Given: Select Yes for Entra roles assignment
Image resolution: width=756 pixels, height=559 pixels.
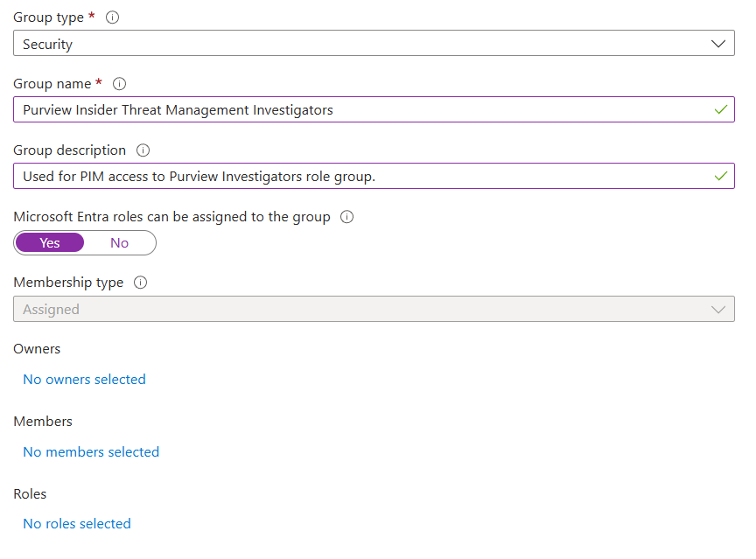Looking at the screenshot, I should point(50,242).
